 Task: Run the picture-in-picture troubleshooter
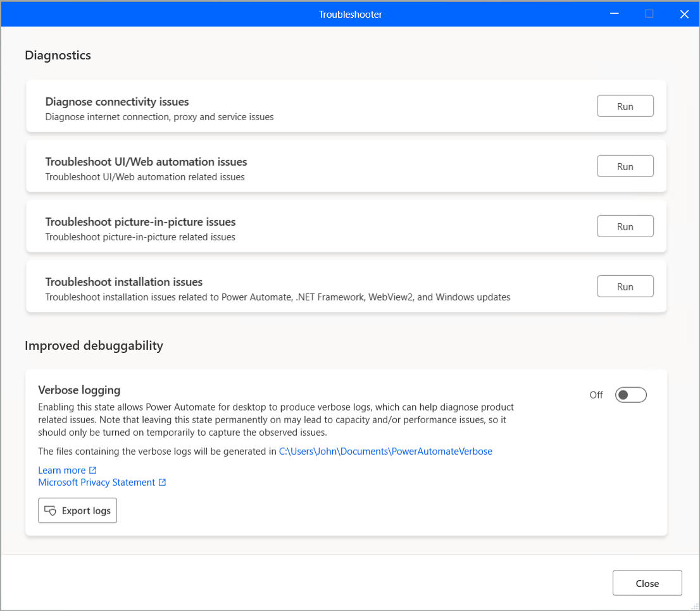click(625, 226)
